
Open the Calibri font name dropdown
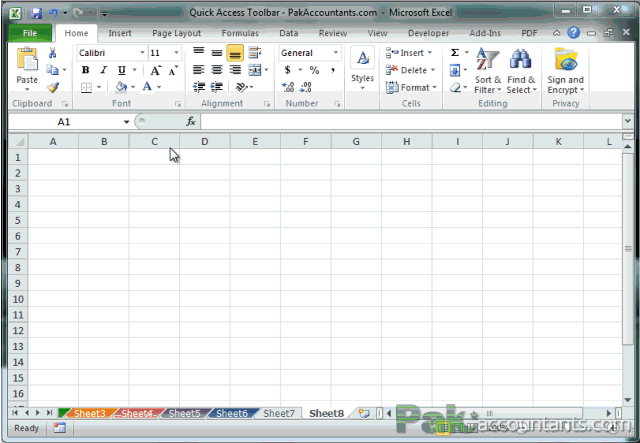142,53
